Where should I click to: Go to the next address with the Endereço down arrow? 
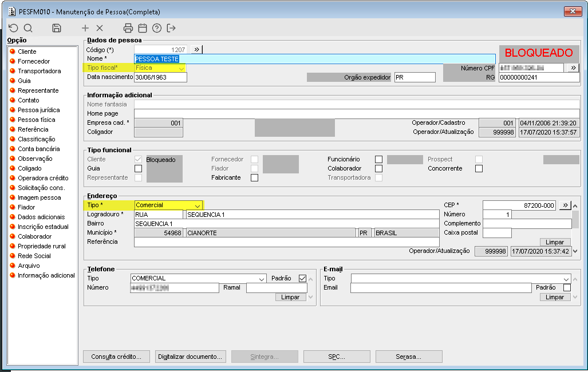(575, 251)
